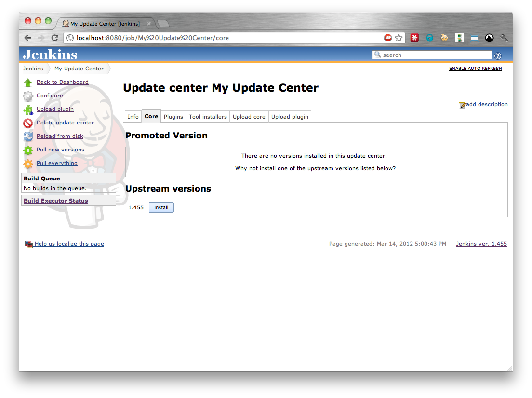
Task: Click the Reload from disk refresh icon
Action: pos(28,137)
